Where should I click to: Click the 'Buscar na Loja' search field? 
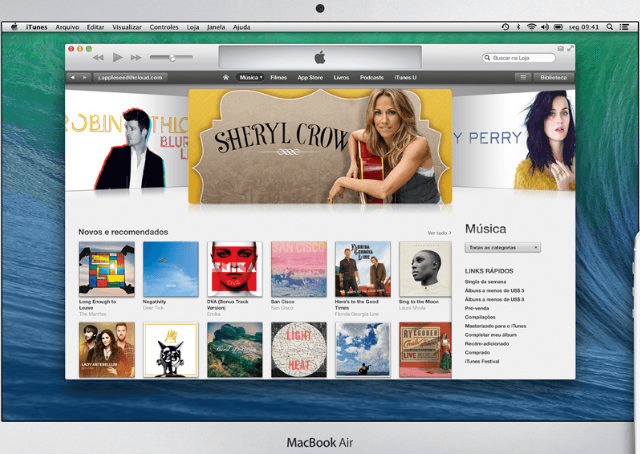click(519, 58)
